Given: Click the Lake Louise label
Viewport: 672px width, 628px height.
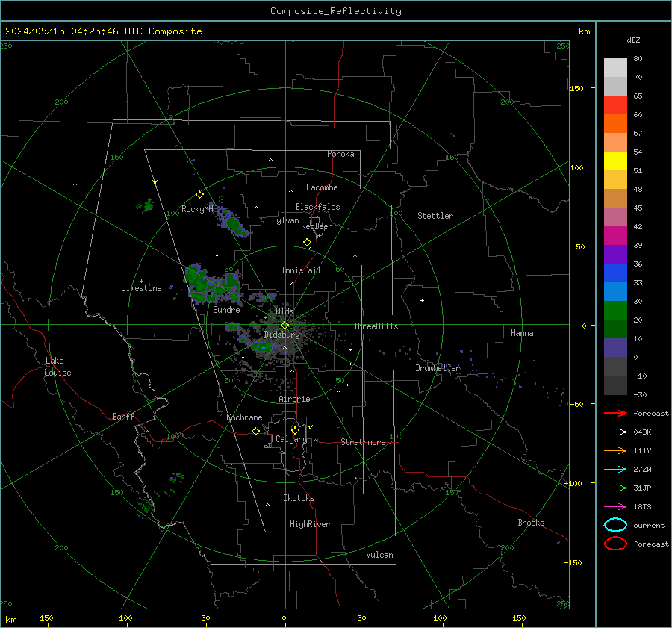Looking at the screenshot, I should pos(57,367).
